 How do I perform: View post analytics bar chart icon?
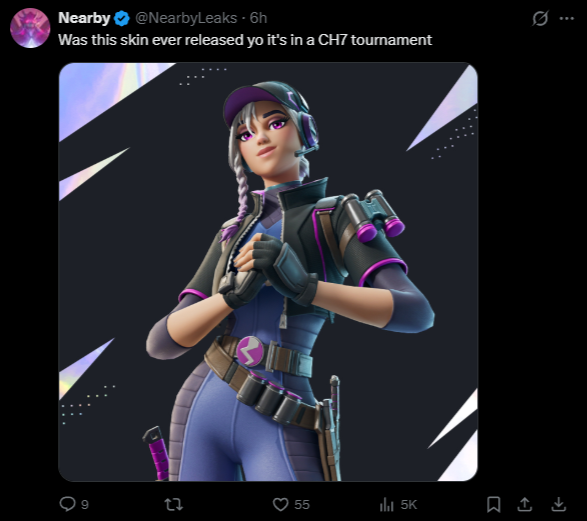pos(387,505)
